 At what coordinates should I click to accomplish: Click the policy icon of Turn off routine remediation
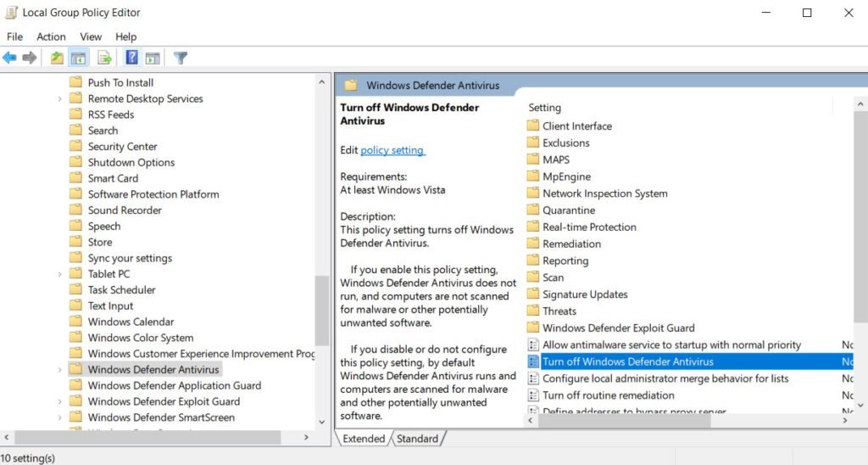click(533, 395)
